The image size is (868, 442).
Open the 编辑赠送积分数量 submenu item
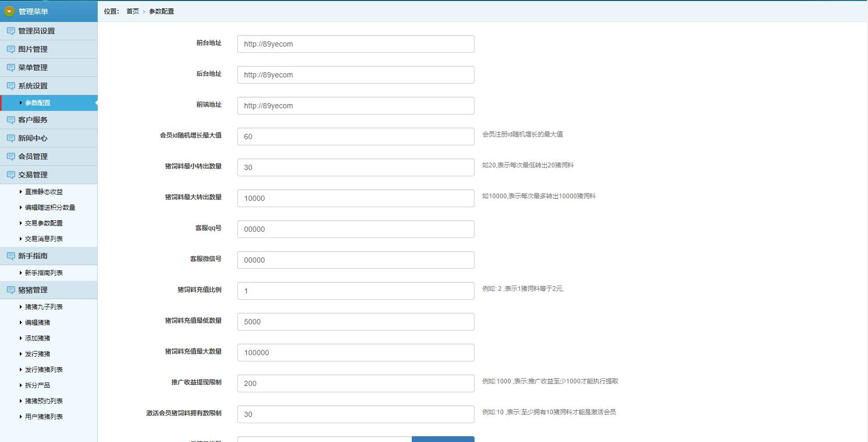(50, 208)
